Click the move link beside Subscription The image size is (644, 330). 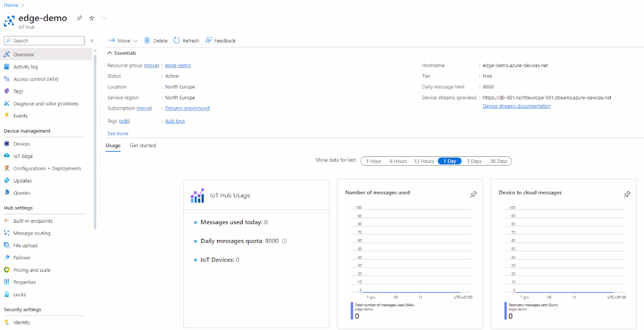click(x=144, y=109)
